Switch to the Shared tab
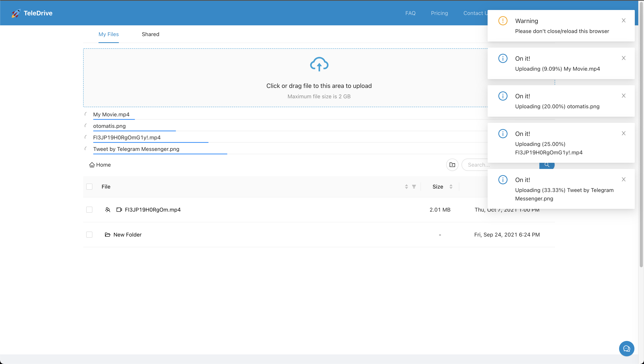 coord(150,34)
